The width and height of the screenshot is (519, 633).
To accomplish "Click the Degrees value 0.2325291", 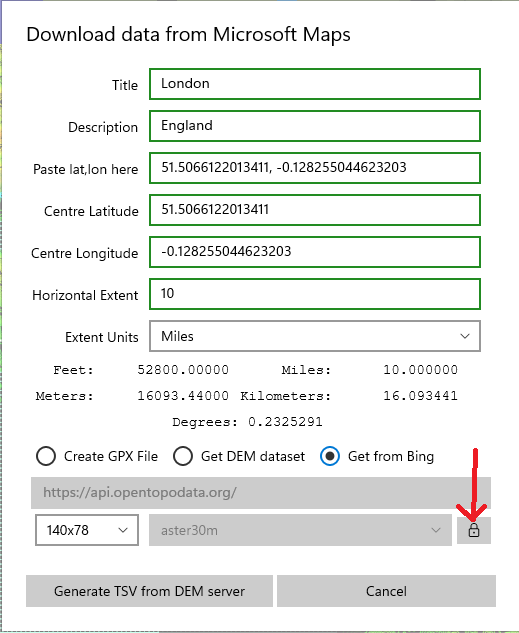I will 285,422.
